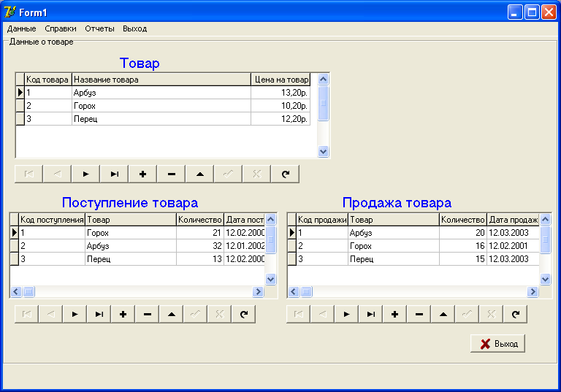Click the Код поступления column header
This screenshot has height=392, width=561.
(x=52, y=220)
